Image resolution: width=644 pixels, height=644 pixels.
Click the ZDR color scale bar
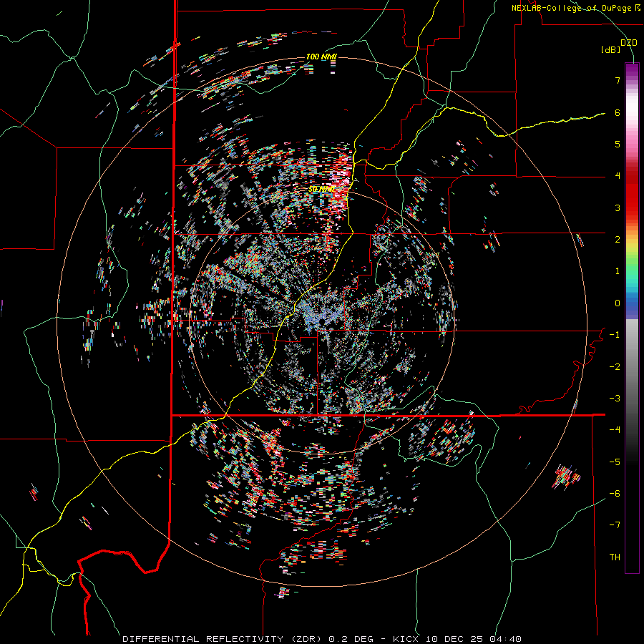[632, 318]
